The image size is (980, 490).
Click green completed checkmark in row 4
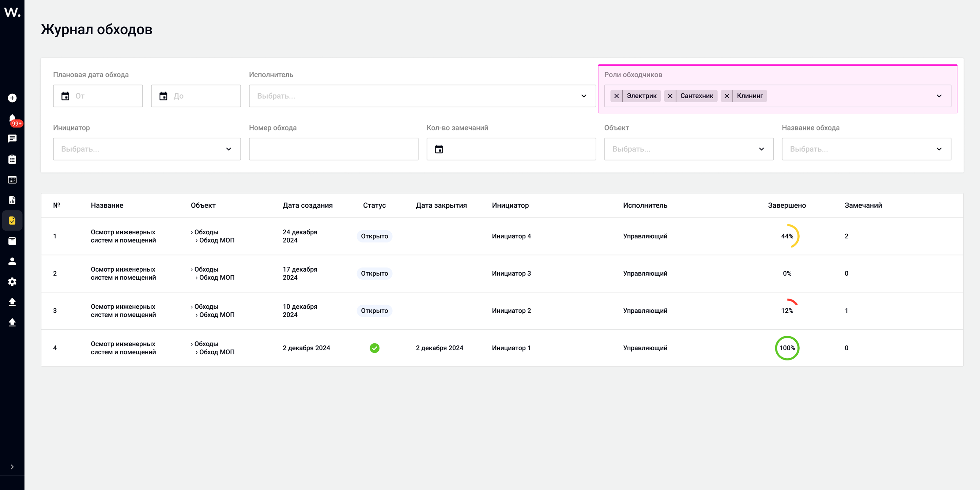pyautogui.click(x=375, y=348)
